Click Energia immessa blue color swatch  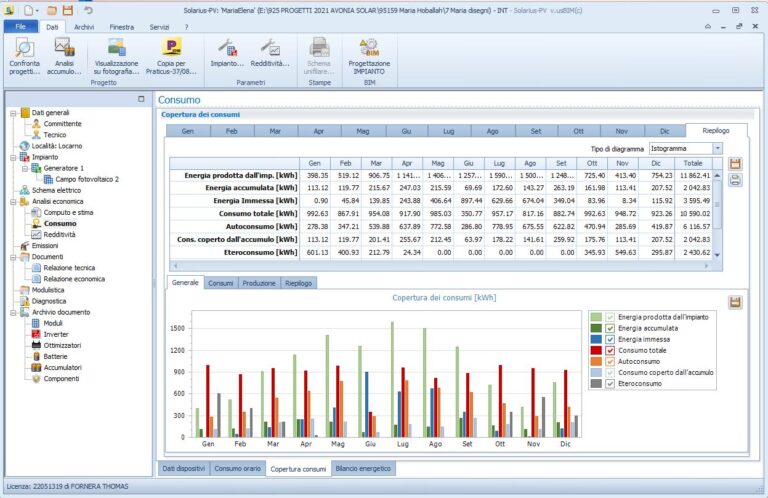[x=596, y=339]
